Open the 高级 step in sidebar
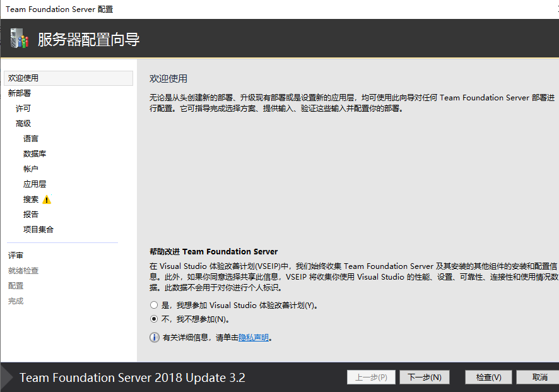 click(x=23, y=124)
